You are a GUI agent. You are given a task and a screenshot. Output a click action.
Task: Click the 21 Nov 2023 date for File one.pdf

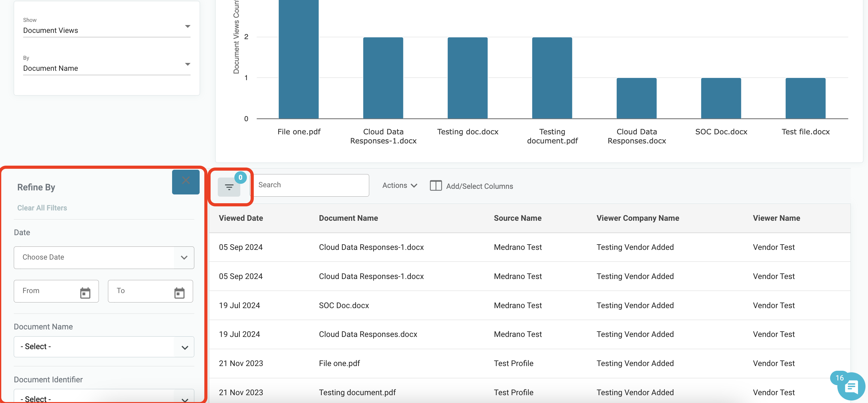click(241, 363)
